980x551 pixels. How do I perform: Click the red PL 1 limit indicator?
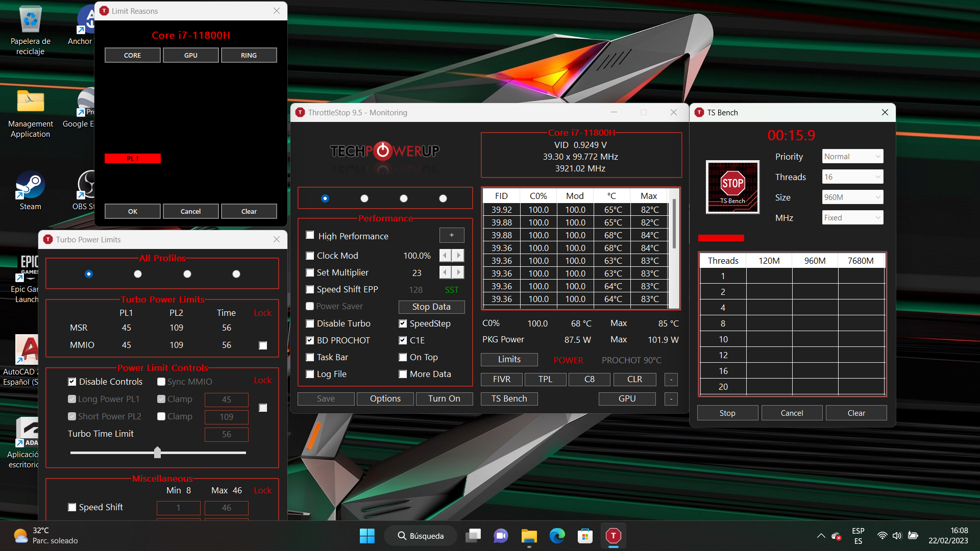pos(133,159)
